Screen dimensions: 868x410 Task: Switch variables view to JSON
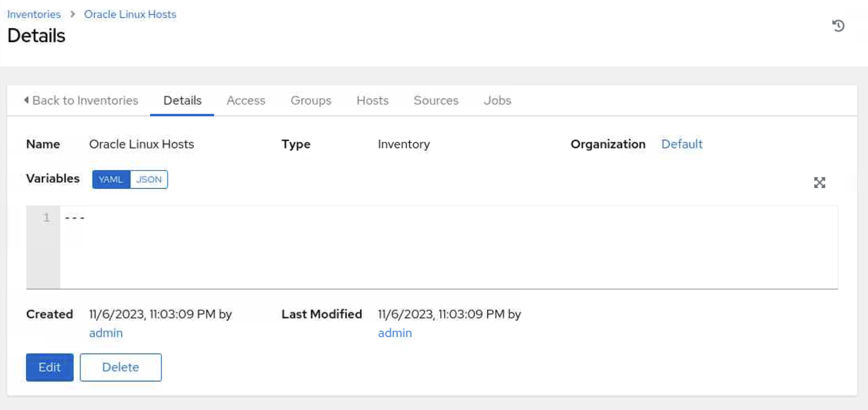[x=149, y=179]
